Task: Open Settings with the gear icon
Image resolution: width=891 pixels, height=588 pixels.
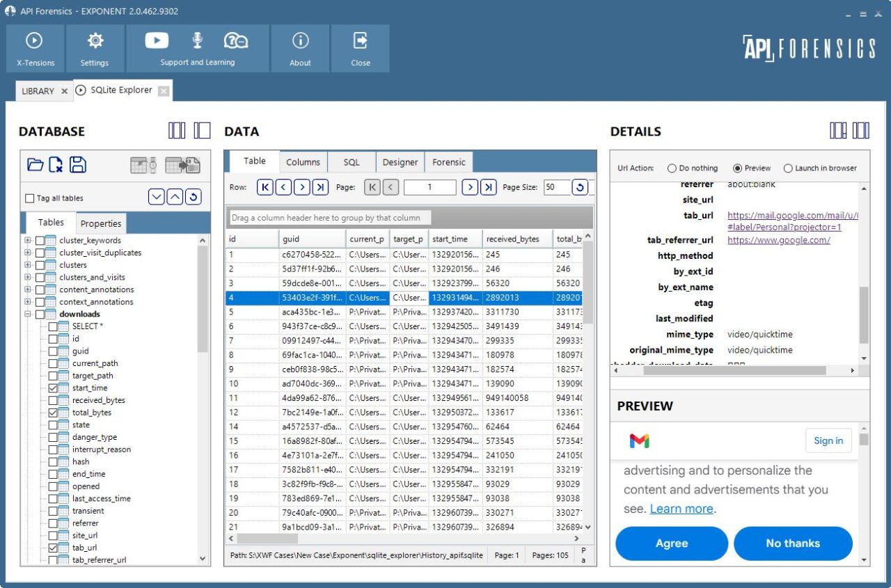Action: [x=95, y=49]
